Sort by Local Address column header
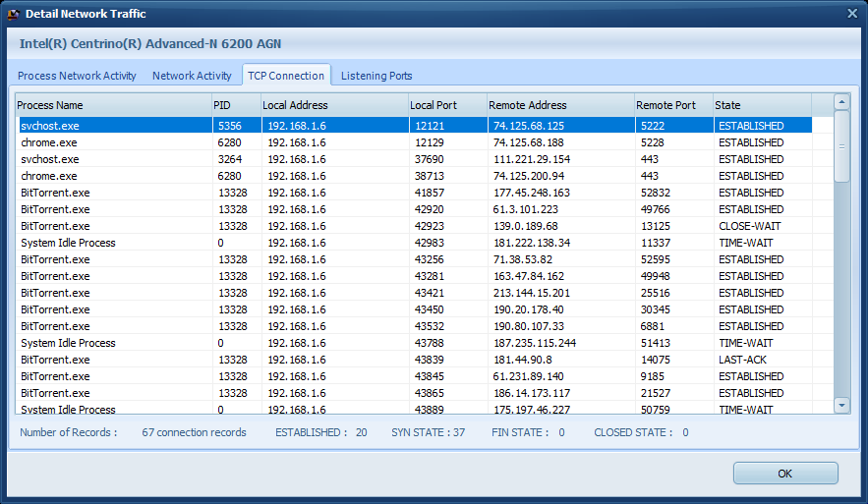Image resolution: width=868 pixels, height=504 pixels. point(334,105)
